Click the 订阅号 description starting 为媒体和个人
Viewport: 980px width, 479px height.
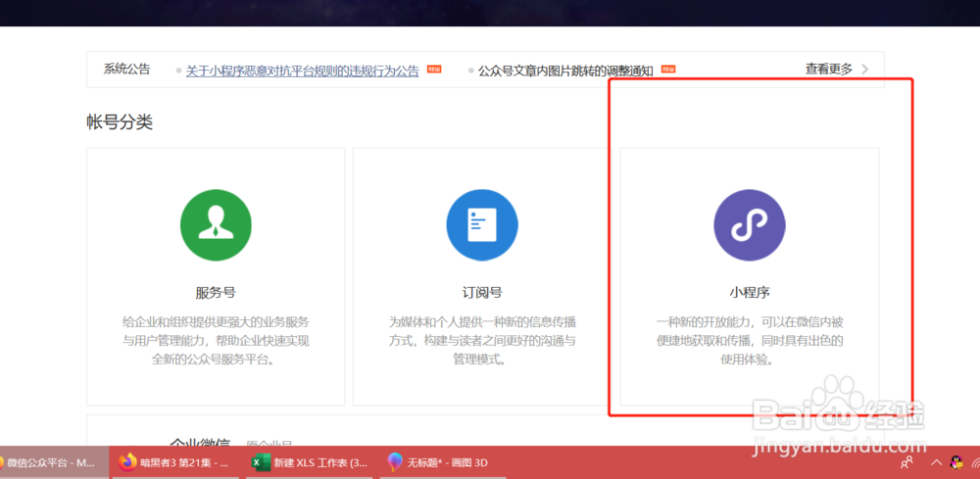482,341
